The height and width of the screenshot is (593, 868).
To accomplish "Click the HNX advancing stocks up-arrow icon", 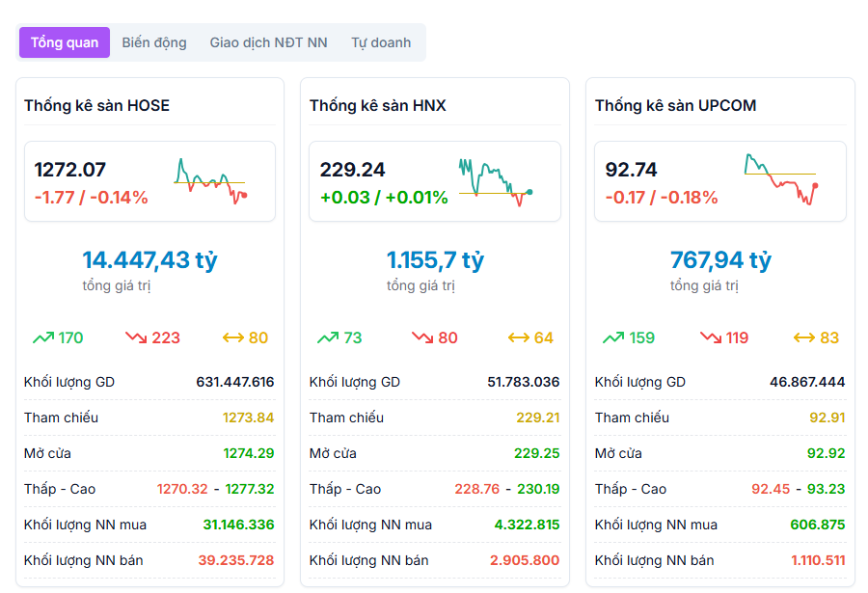I will (x=328, y=337).
